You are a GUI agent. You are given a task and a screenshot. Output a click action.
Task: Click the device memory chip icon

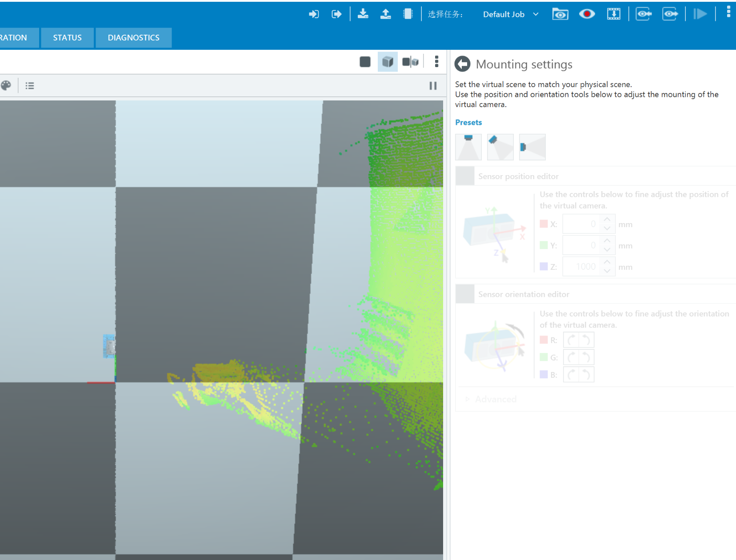pyautogui.click(x=408, y=14)
